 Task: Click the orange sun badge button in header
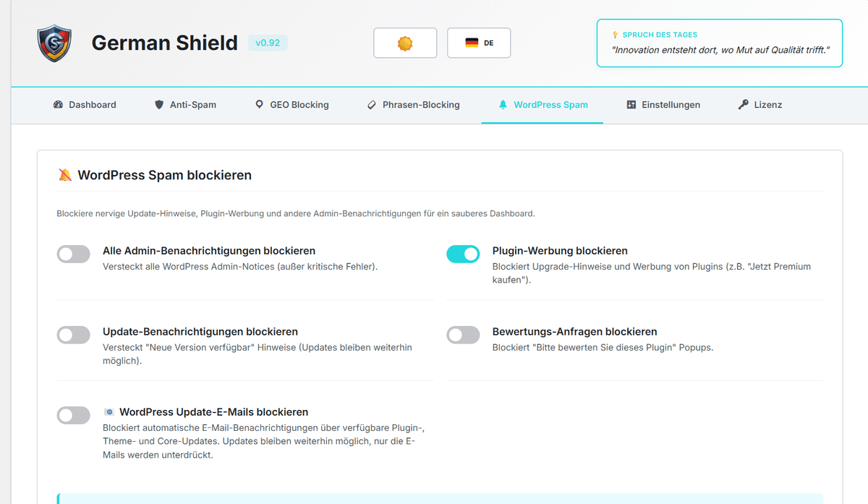coord(405,43)
